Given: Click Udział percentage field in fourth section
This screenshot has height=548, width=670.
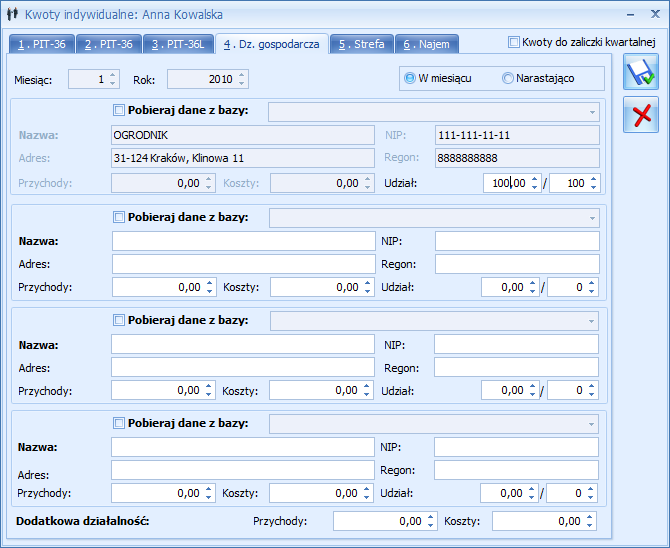Looking at the screenshot, I should pyautogui.click(x=509, y=493).
